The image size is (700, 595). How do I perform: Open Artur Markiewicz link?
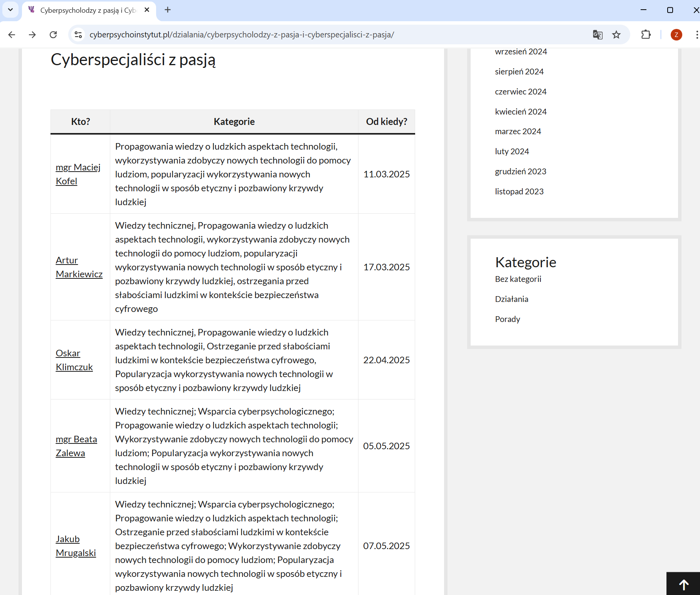click(x=79, y=267)
